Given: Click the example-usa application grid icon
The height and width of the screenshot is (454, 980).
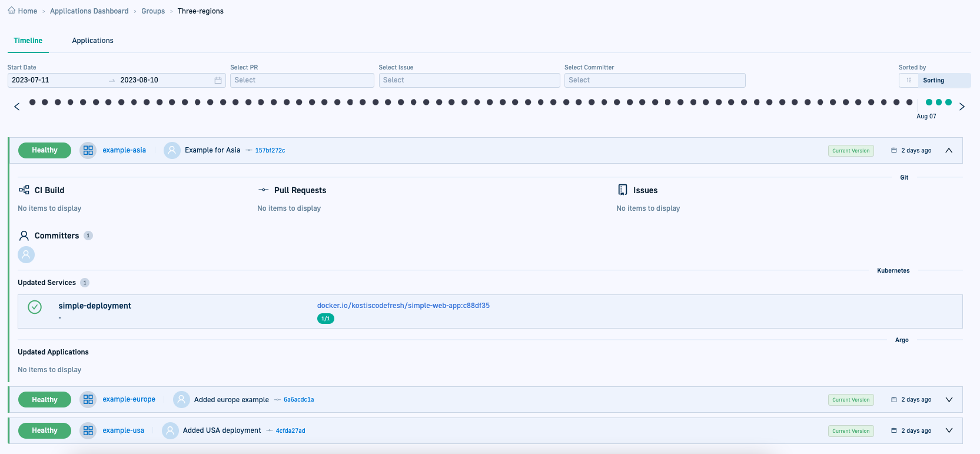Looking at the screenshot, I should (x=88, y=430).
